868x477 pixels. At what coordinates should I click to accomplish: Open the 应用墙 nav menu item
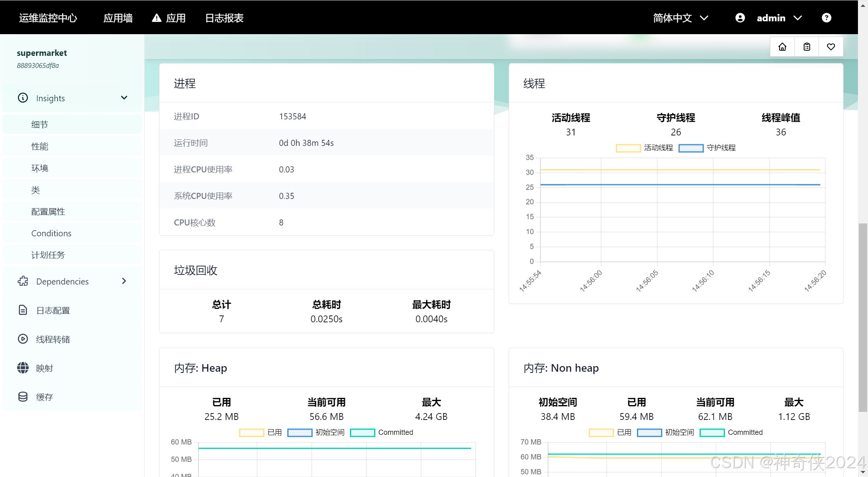coord(118,18)
